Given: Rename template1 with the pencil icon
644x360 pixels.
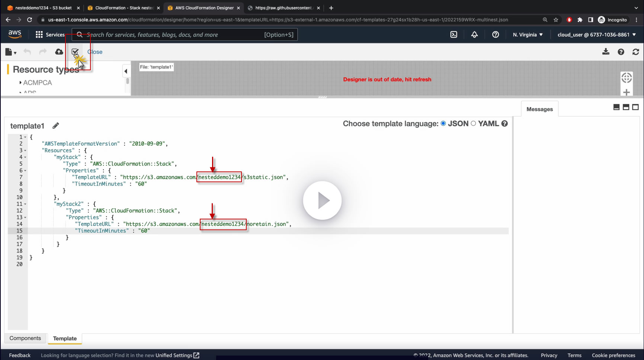Looking at the screenshot, I should [x=56, y=126].
